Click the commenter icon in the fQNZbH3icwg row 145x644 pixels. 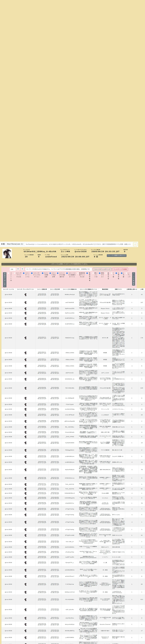pyautogui.click(x=25, y=338)
